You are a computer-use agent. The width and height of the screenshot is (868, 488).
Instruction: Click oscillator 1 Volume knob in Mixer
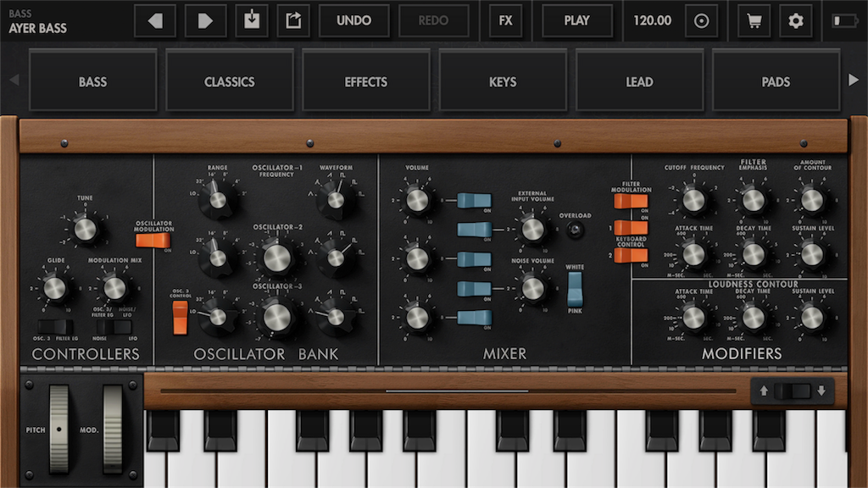coord(417,200)
